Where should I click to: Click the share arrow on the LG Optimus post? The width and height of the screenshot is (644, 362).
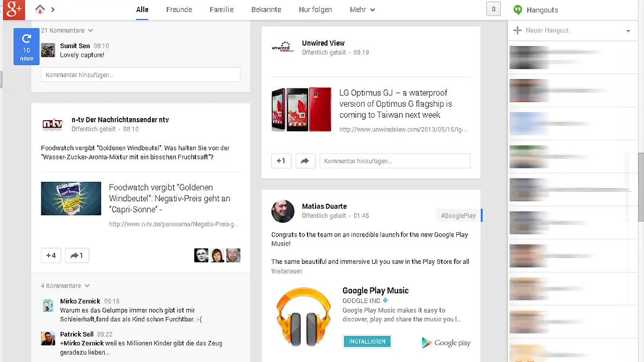[x=305, y=160]
